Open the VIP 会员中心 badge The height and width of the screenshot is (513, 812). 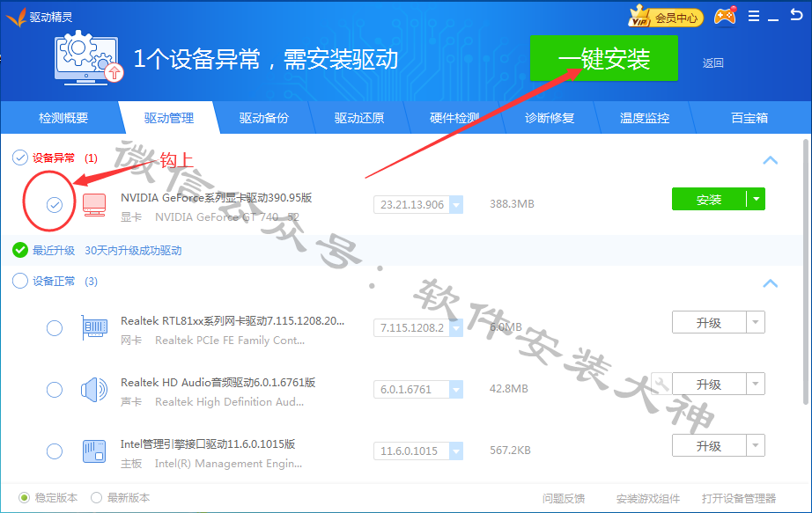[x=667, y=17]
